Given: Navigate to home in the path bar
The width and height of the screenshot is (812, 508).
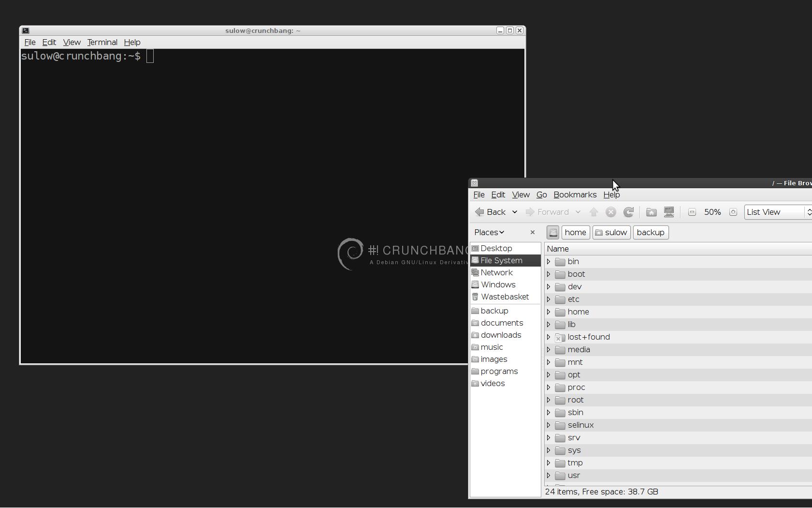Looking at the screenshot, I should point(576,232).
